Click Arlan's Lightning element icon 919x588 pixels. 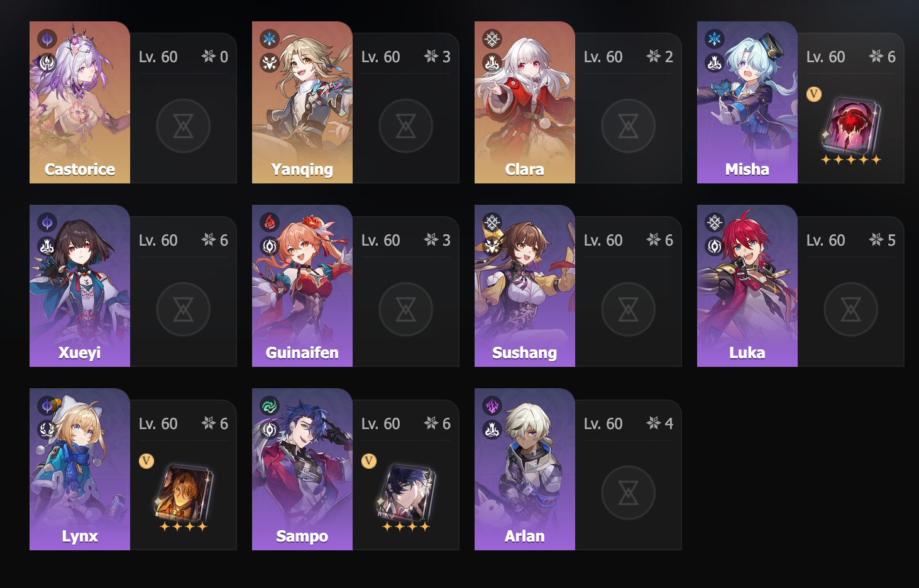492,406
